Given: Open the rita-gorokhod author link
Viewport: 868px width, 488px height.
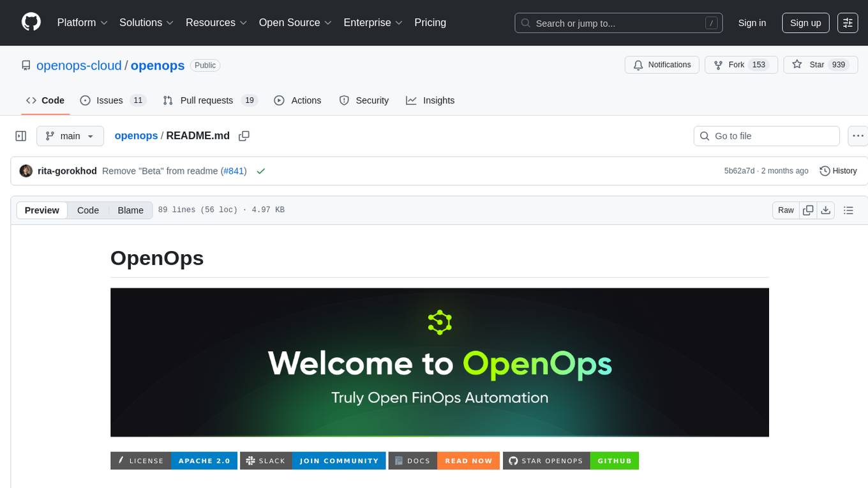Looking at the screenshot, I should tap(67, 171).
